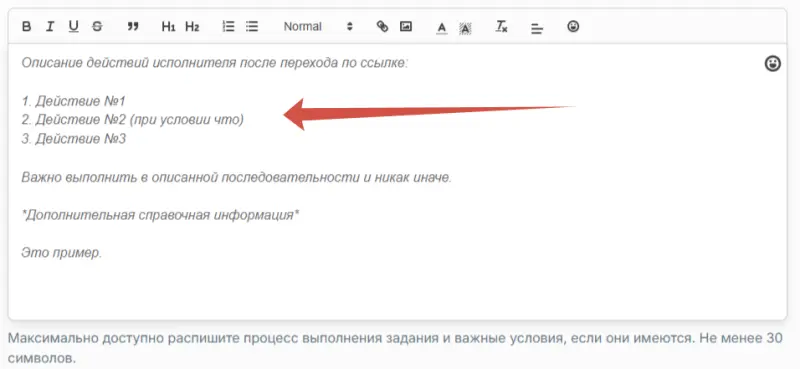
Task: Open emoji picker inside the editor area
Action: pyautogui.click(x=773, y=64)
